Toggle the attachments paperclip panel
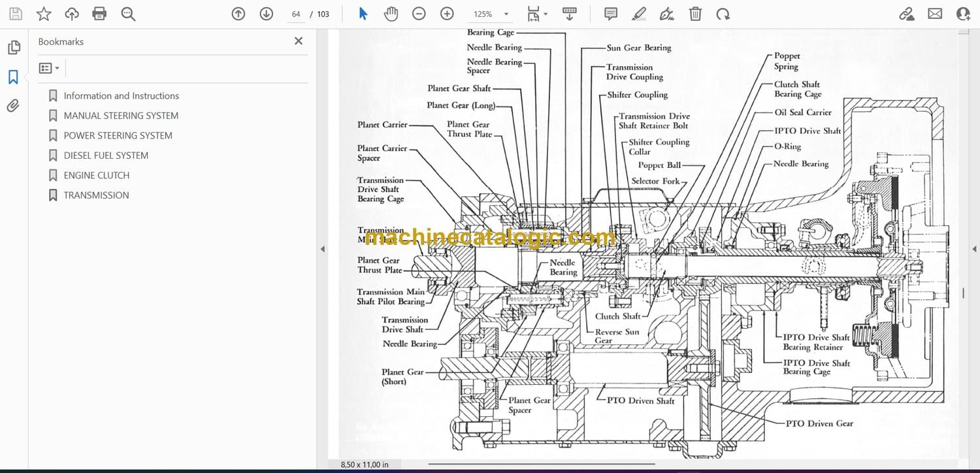The height and width of the screenshot is (473, 980). pyautogui.click(x=13, y=106)
